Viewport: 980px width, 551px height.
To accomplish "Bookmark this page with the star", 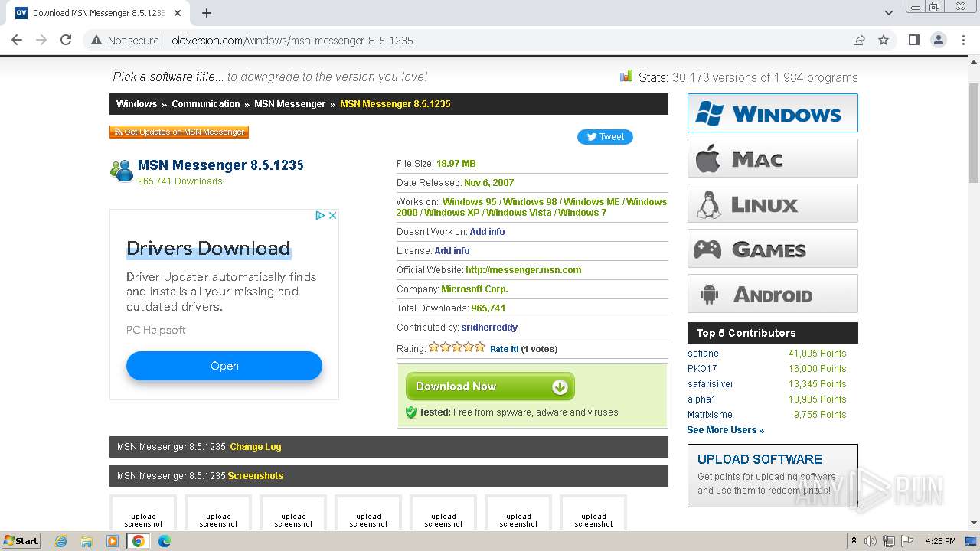I will tap(884, 40).
